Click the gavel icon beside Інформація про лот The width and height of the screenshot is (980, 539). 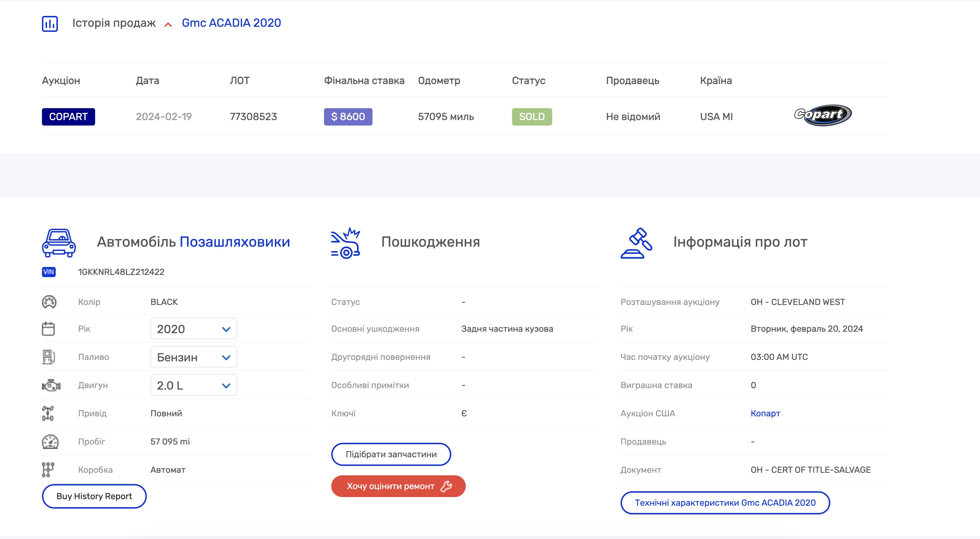[636, 246]
